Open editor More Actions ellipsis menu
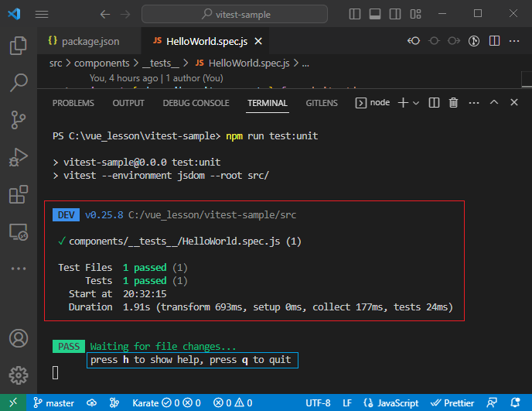The width and height of the screenshot is (532, 411). tap(514, 41)
